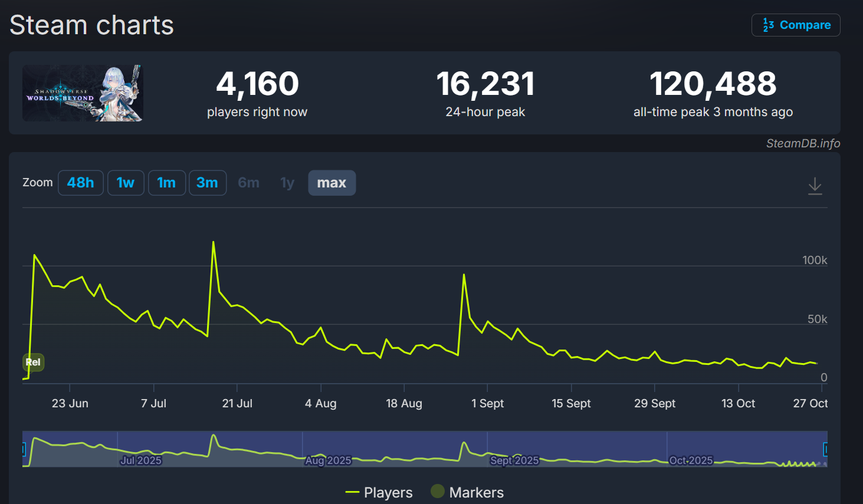Set chart zoom to 1m

(167, 183)
